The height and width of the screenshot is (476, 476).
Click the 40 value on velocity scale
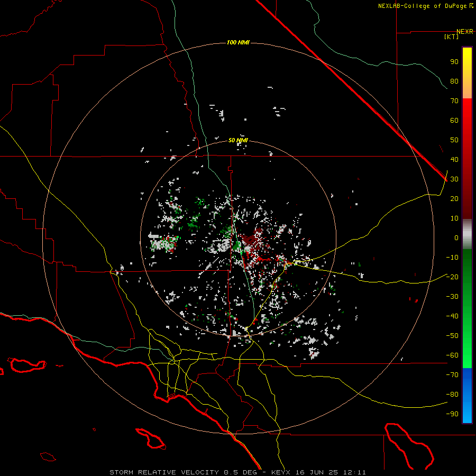click(454, 159)
